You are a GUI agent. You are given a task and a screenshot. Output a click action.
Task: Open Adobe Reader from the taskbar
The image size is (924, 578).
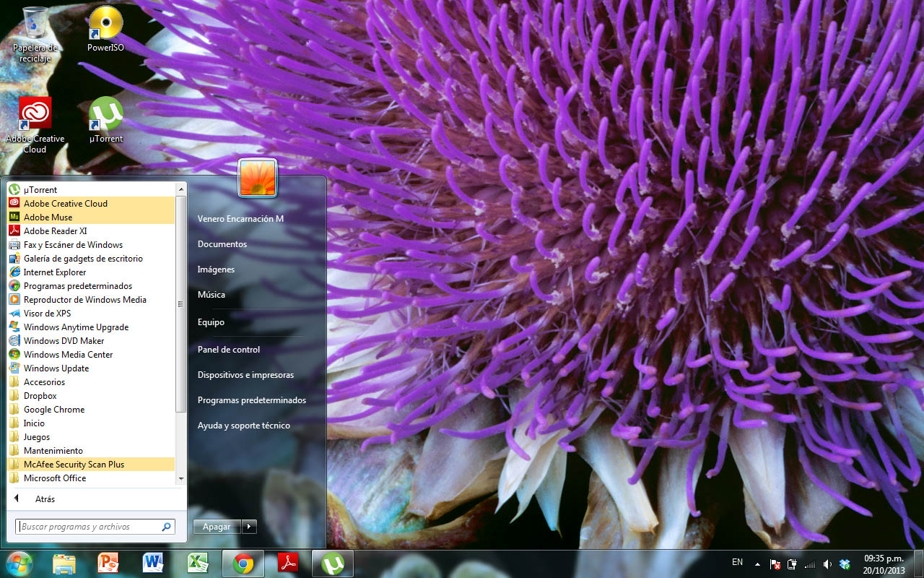[x=288, y=563]
